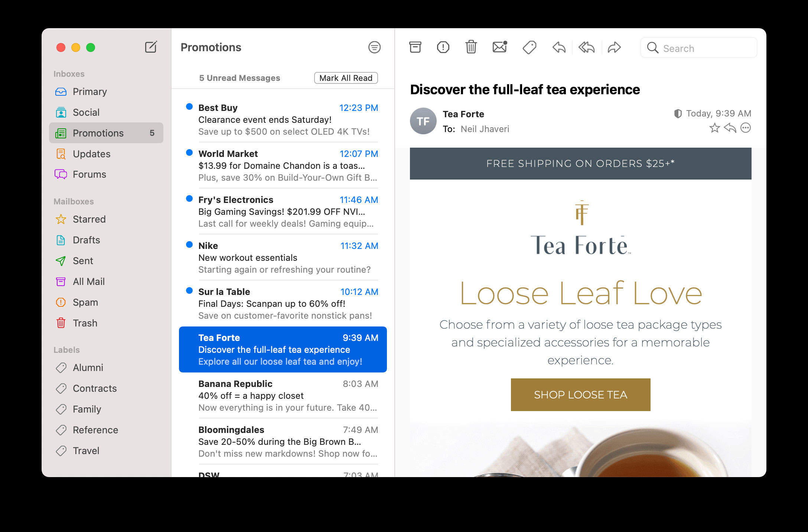Click the mark as unread envelope icon
Screen dimensions: 808x532
[x=499, y=47]
